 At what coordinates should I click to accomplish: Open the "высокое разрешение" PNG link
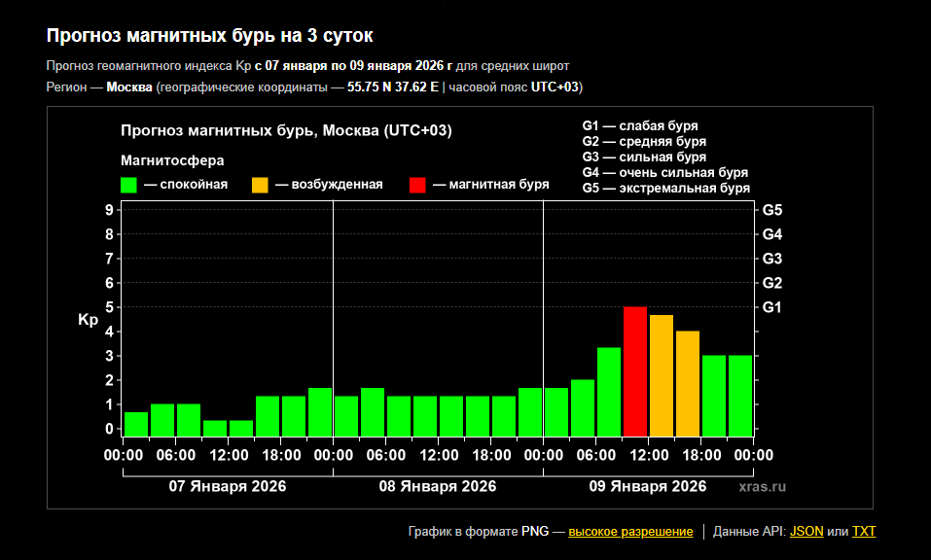click(x=630, y=532)
